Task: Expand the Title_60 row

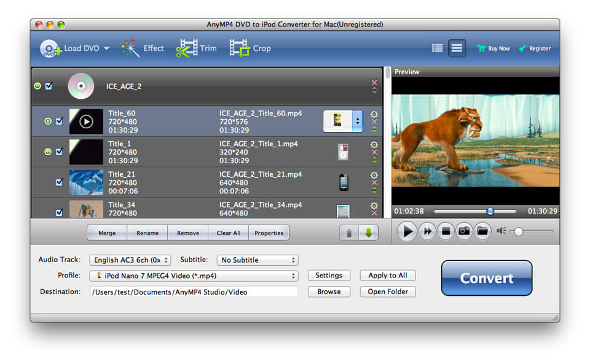Action: [48, 122]
